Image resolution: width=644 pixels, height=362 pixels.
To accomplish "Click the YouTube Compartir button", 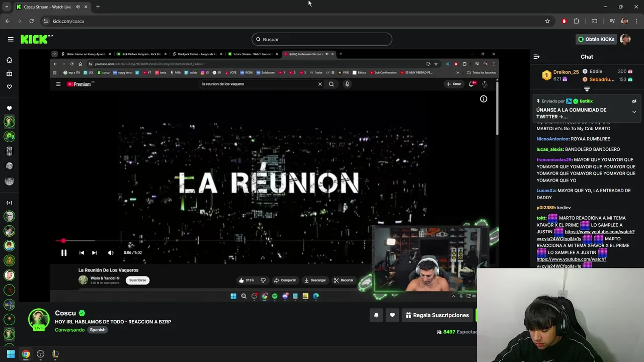I will point(285,280).
